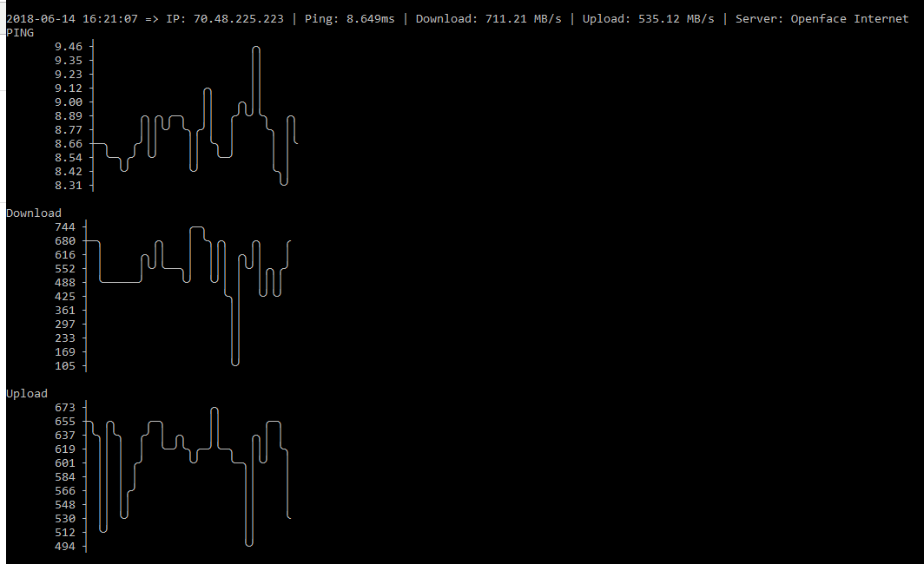924x564 pixels.
Task: Click the 8.42 ping axis label
Action: [x=69, y=171]
